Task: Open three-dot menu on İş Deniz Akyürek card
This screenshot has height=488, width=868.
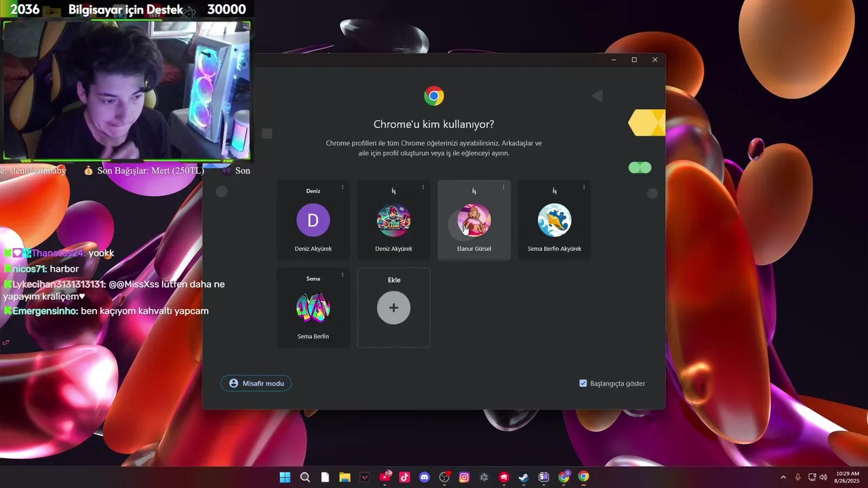Action: point(423,188)
